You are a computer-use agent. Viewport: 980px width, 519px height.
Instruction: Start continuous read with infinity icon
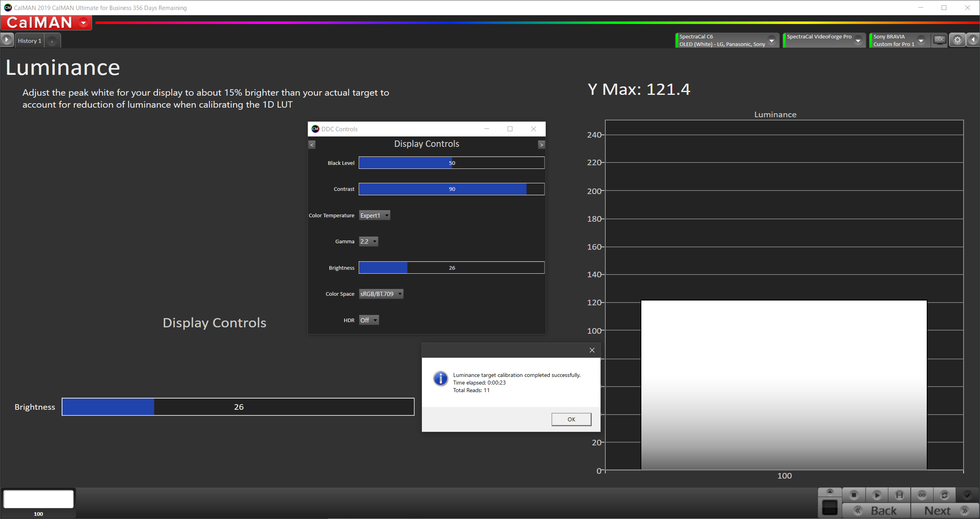(x=922, y=495)
